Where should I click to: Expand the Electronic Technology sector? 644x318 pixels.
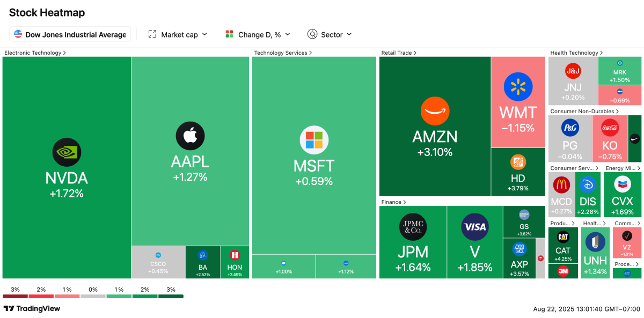(x=35, y=53)
